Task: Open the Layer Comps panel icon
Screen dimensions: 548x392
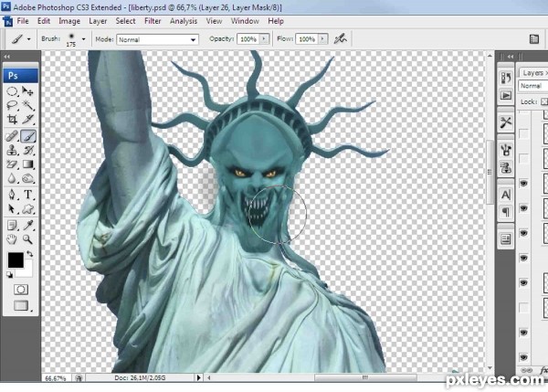Action: 505,239
